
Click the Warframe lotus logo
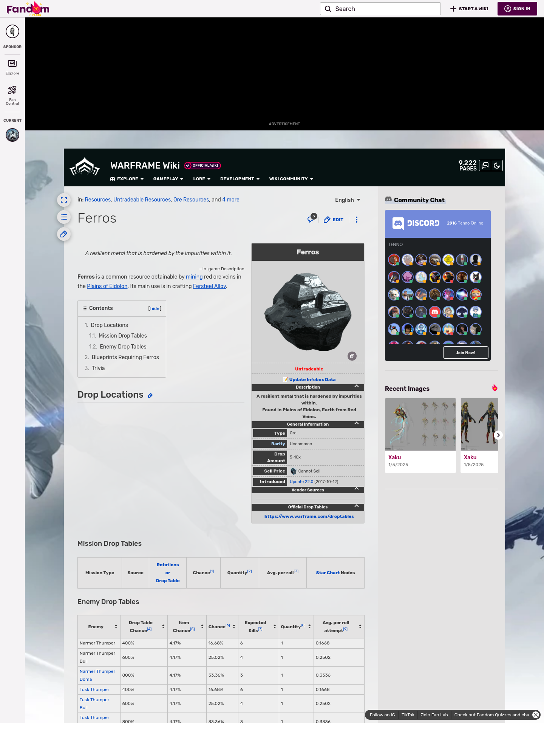point(85,167)
